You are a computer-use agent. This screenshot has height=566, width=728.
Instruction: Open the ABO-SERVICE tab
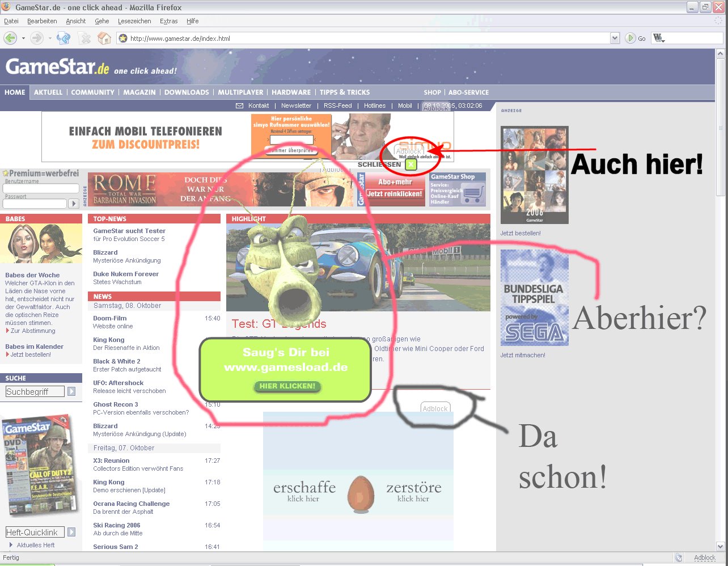click(468, 92)
